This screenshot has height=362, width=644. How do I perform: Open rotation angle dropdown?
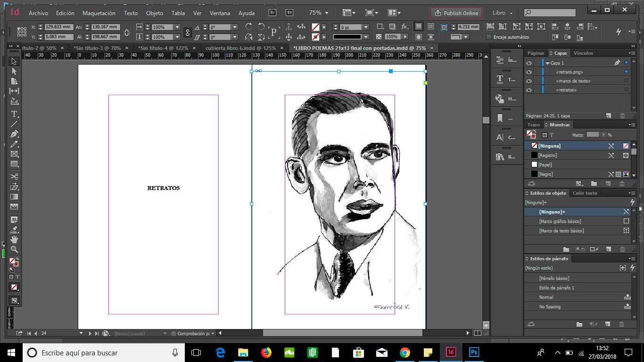point(235,27)
